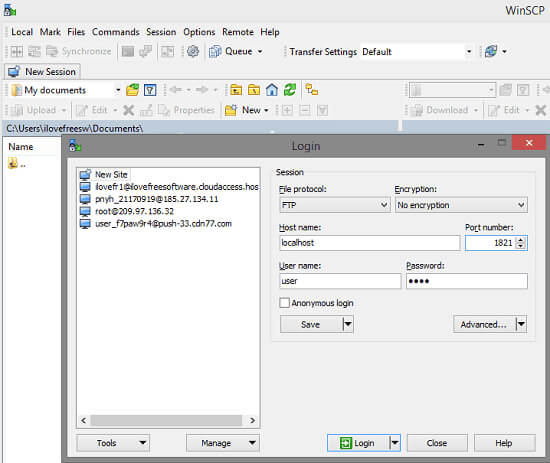The height and width of the screenshot is (463, 550).
Task: Click the Close button in Login dialog
Action: [x=437, y=443]
